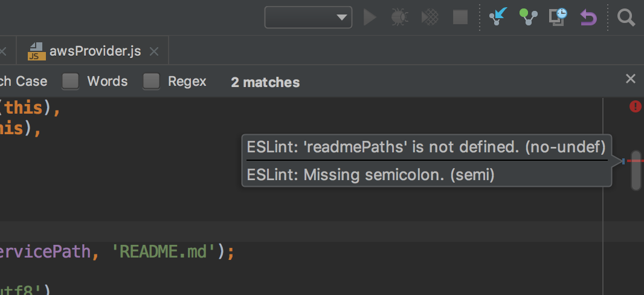Toggle the Regex checkbox
Viewport: 644px width, 295px height.
(151, 82)
